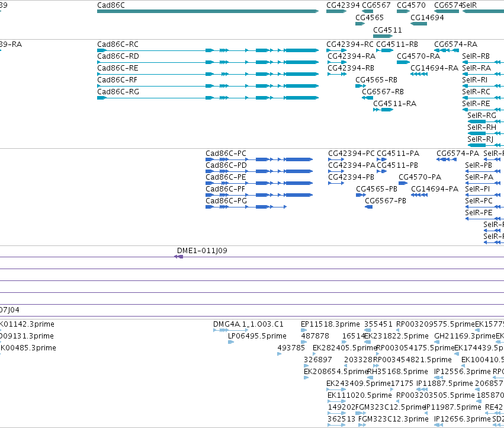Click EST RH35168.5prime label
Screen dimensions: 504x428
397,372
